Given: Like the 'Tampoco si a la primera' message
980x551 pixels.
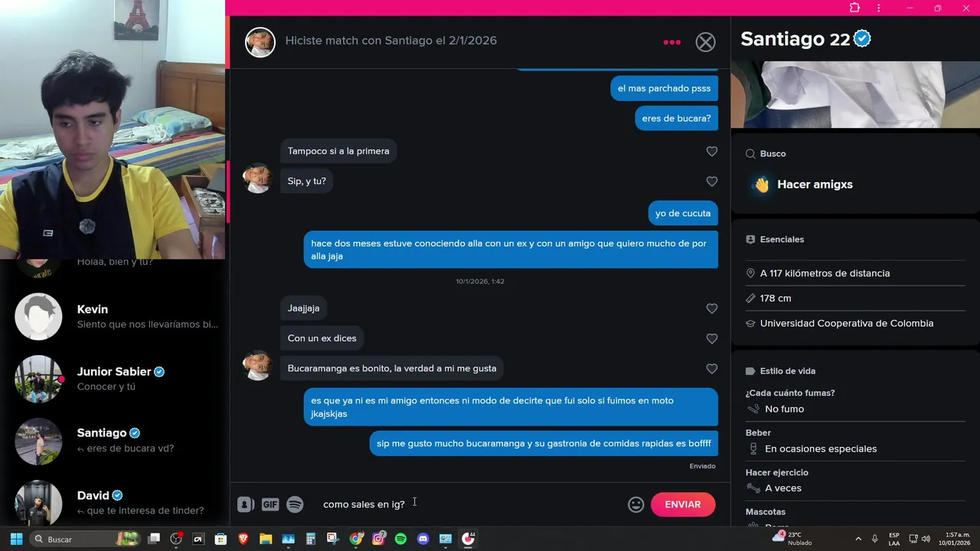Looking at the screenshot, I should (x=711, y=152).
